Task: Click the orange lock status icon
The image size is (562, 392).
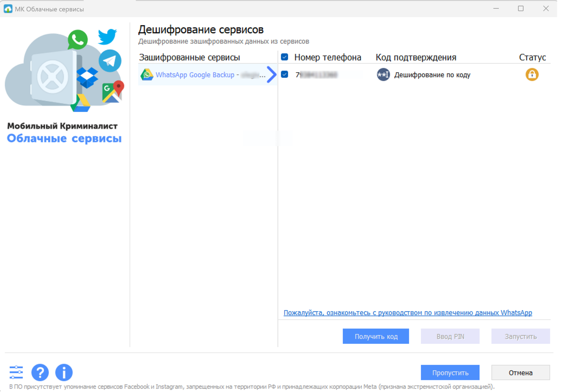Action: point(532,75)
